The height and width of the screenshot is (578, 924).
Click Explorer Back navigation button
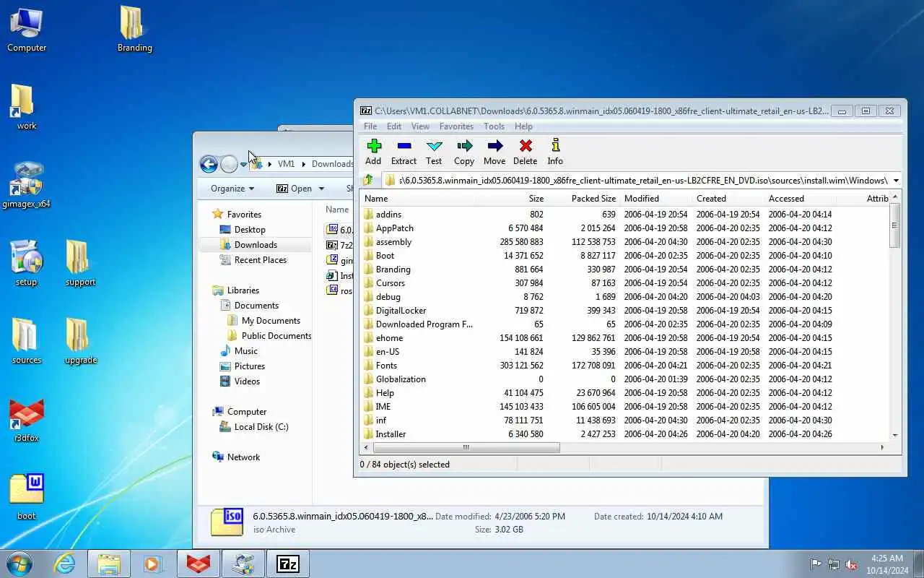(x=209, y=165)
